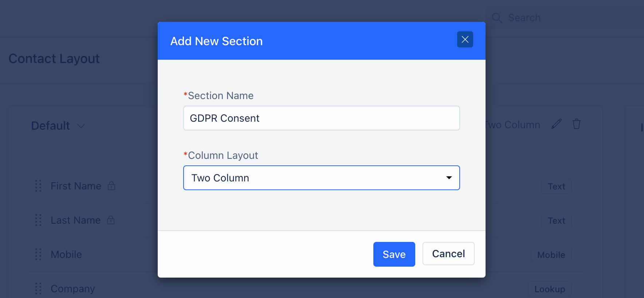The width and height of the screenshot is (644, 298).
Task: Click the drag handle beside Company
Action: (x=38, y=289)
